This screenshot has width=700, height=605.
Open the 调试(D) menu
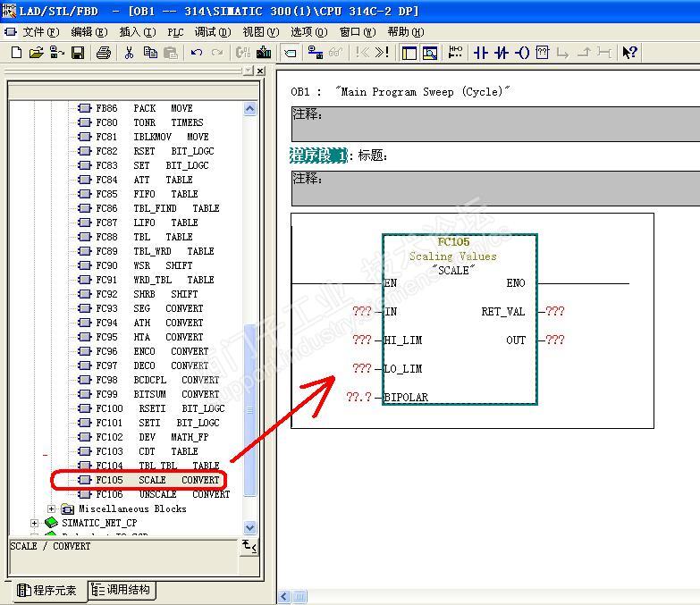tap(213, 31)
